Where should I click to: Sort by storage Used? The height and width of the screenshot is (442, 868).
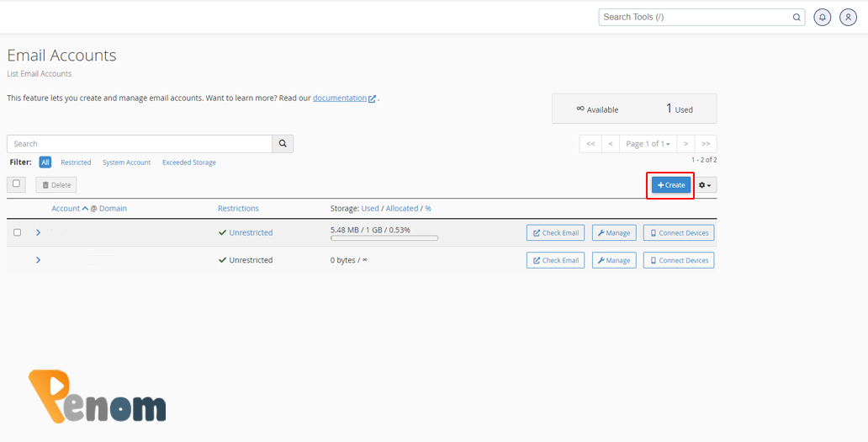pyautogui.click(x=370, y=208)
